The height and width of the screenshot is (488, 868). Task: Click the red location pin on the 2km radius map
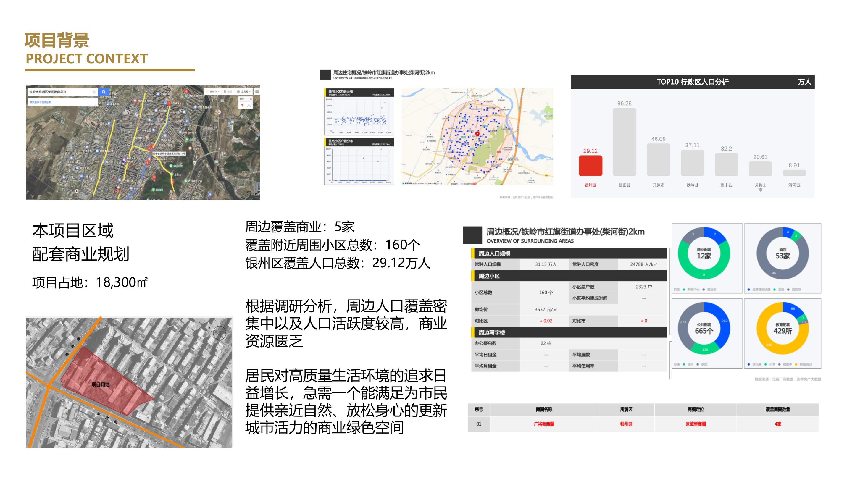point(477,134)
